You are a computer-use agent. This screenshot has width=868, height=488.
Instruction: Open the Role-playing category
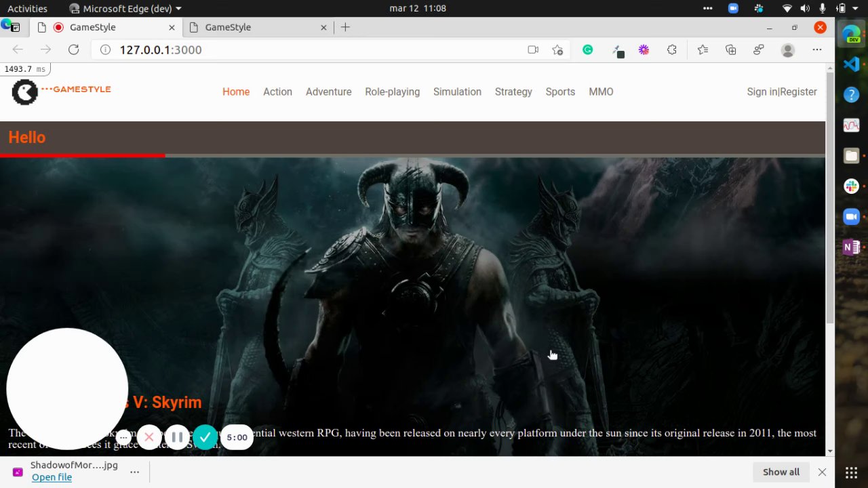392,92
